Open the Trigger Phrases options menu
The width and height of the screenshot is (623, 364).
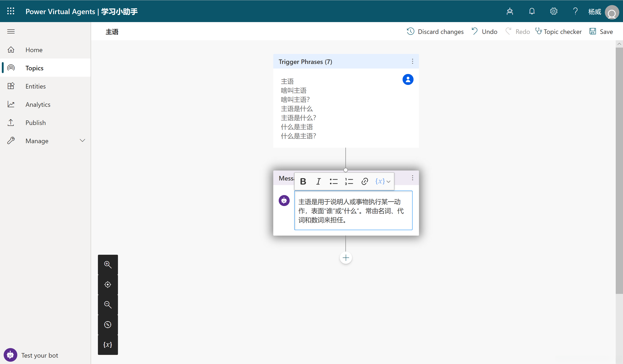coord(412,61)
